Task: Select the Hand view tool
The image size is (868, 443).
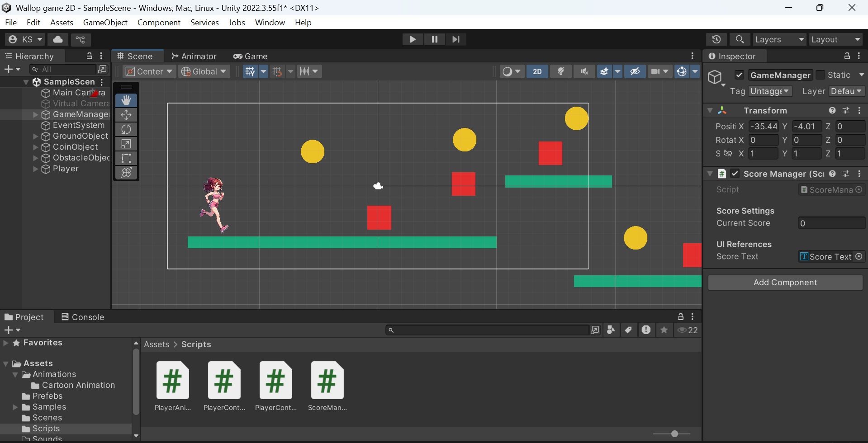Action: coord(126,100)
